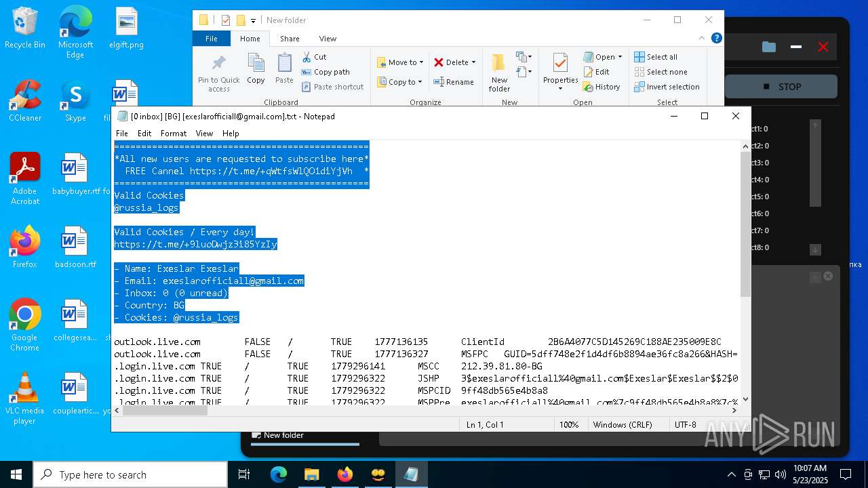Open Quick Access Toolbar customize arrow
This screenshot has width=868, height=488.
pos(253,20)
